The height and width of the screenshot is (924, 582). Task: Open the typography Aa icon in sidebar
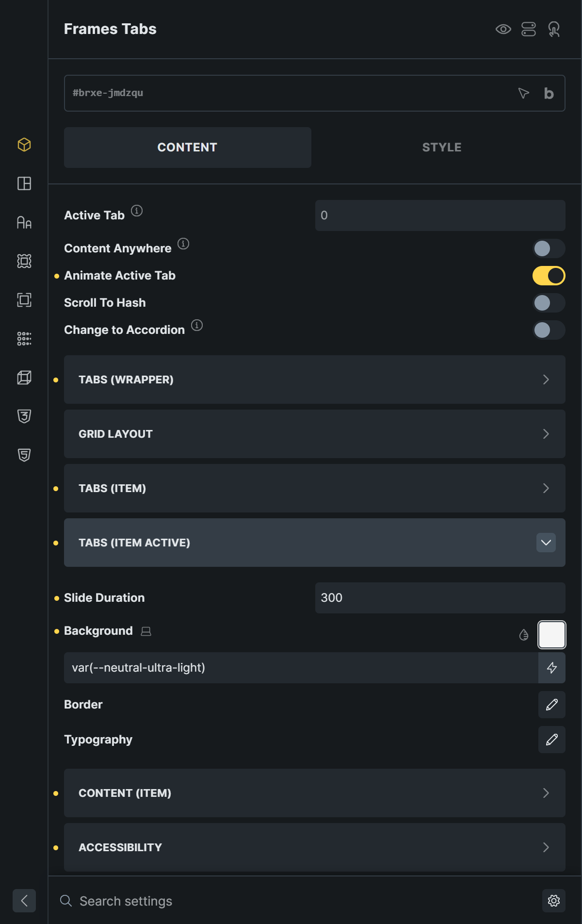(x=24, y=222)
